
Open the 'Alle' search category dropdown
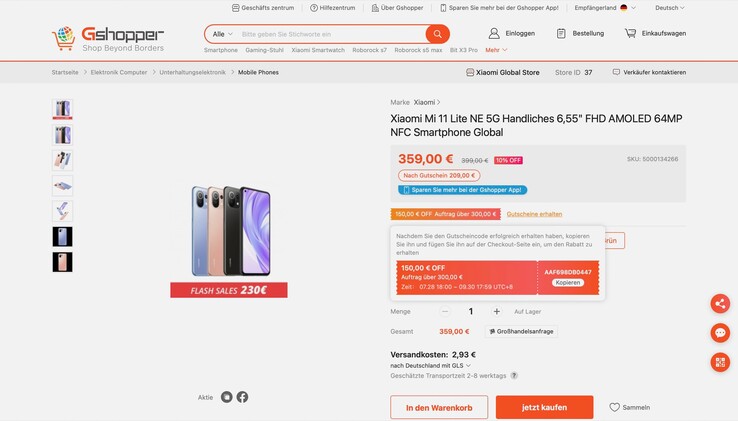pos(222,34)
